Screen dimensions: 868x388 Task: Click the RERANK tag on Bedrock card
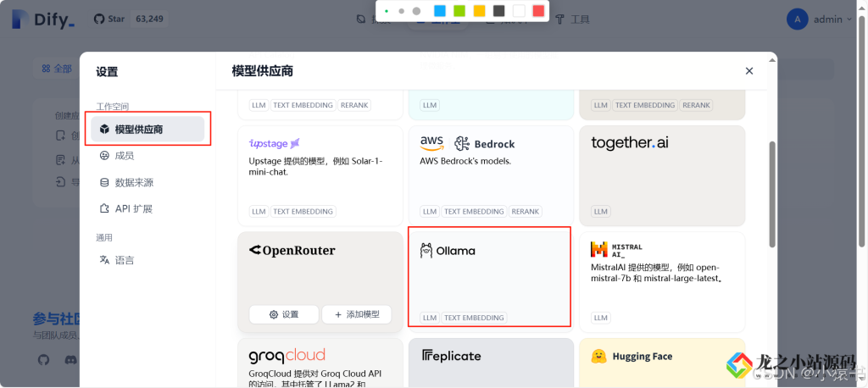[x=526, y=212]
